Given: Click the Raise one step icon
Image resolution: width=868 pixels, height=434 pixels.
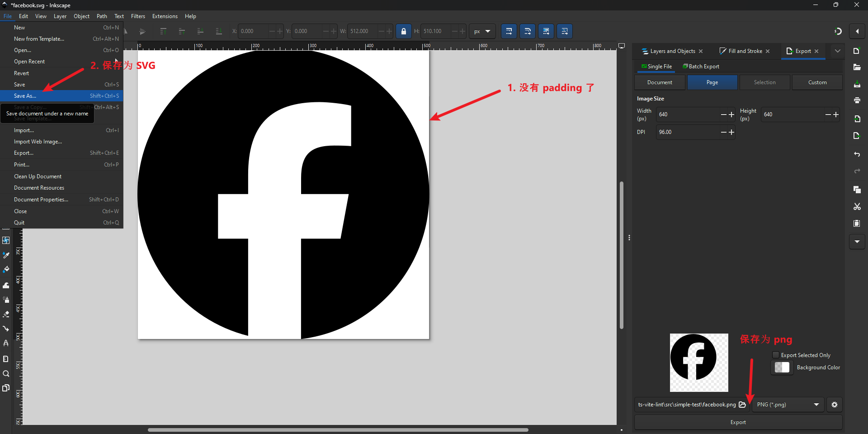Looking at the screenshot, I should click(x=182, y=31).
